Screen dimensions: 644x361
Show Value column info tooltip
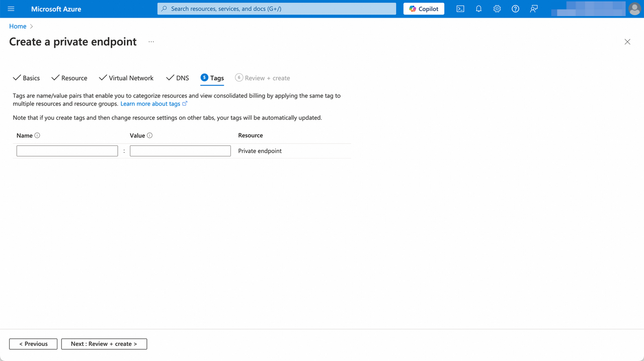149,135
